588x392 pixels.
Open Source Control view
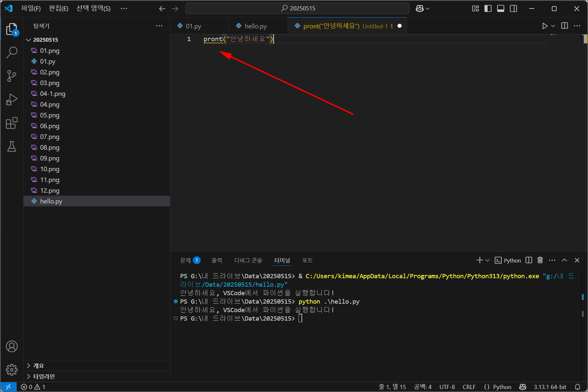(12, 76)
